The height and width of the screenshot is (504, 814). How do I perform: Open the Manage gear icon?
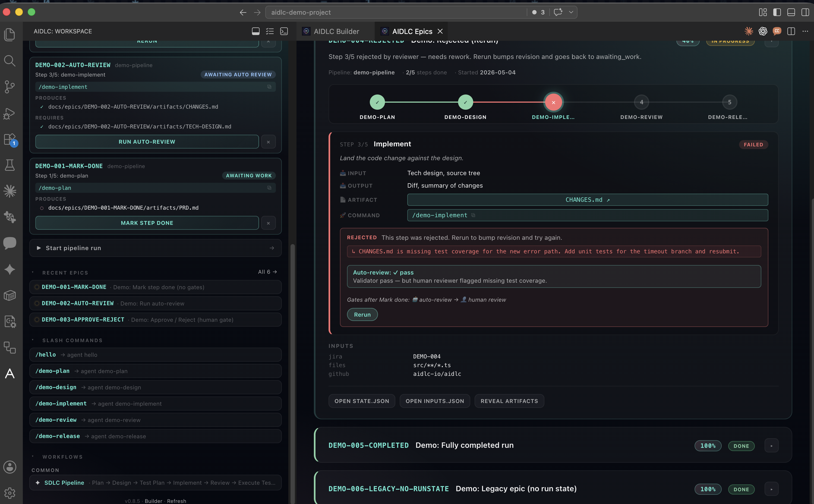tap(10, 493)
